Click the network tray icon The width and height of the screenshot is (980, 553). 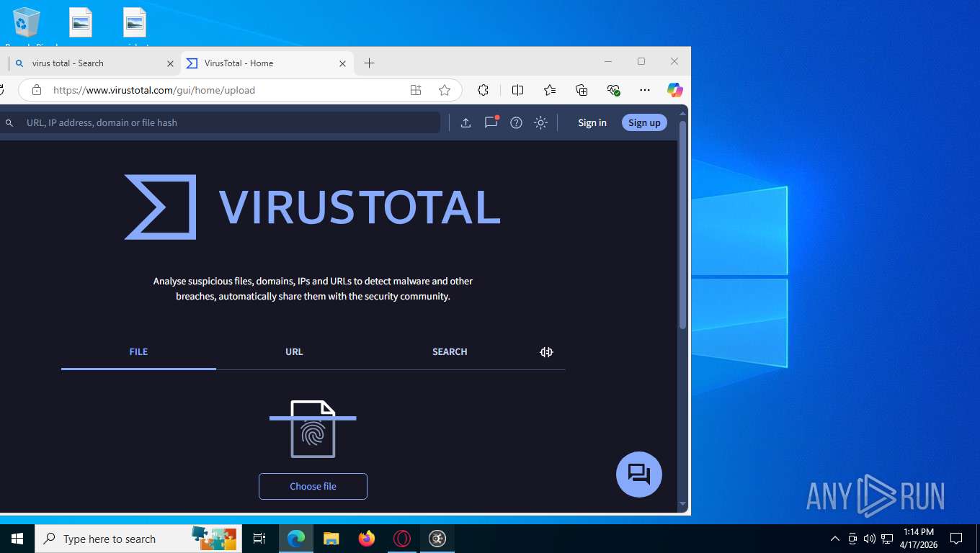tap(887, 539)
